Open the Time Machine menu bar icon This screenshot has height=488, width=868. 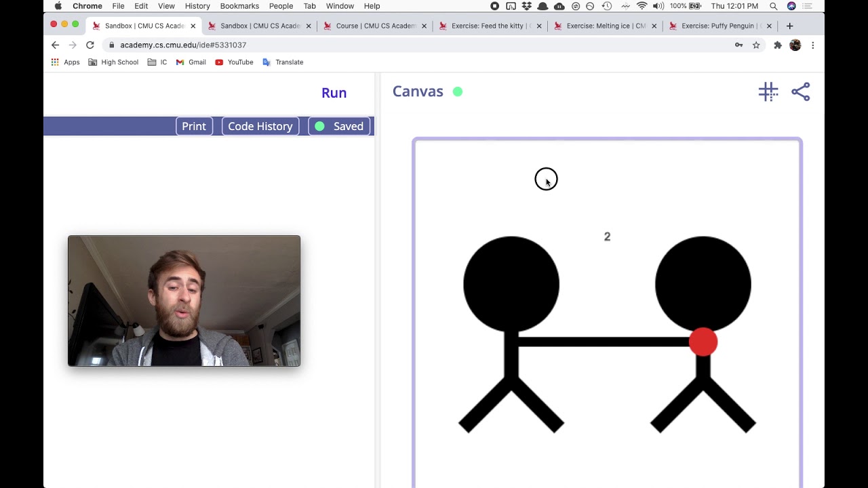click(x=607, y=6)
